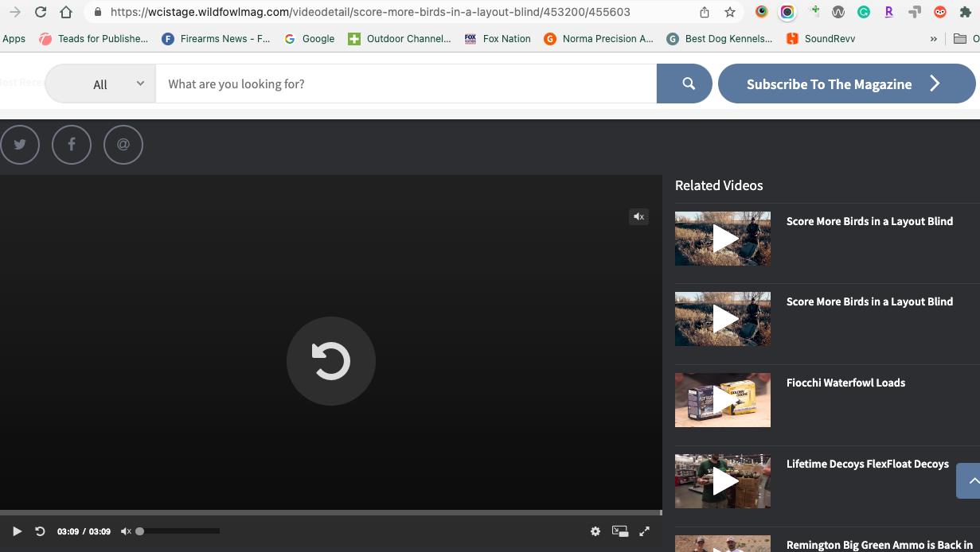
Task: Click the Related Videos heading
Action: click(719, 185)
